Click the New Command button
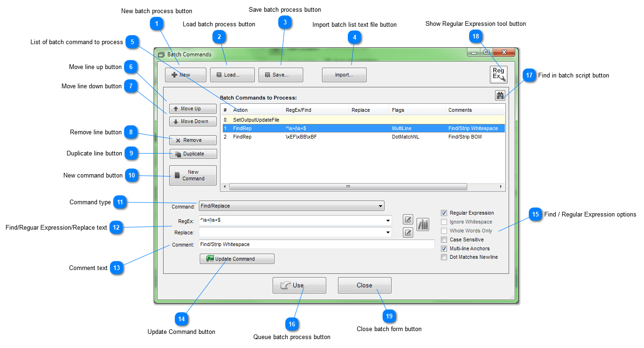 coord(193,175)
